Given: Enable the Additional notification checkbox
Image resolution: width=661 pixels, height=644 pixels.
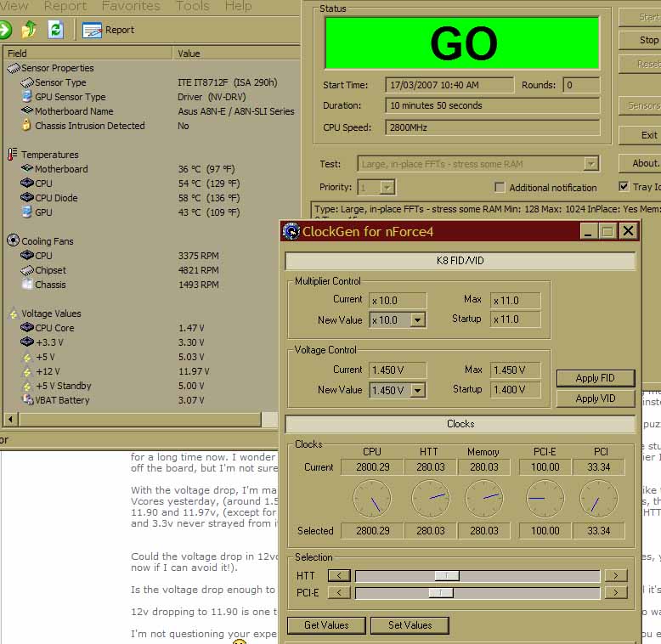Looking at the screenshot, I should pyautogui.click(x=500, y=188).
